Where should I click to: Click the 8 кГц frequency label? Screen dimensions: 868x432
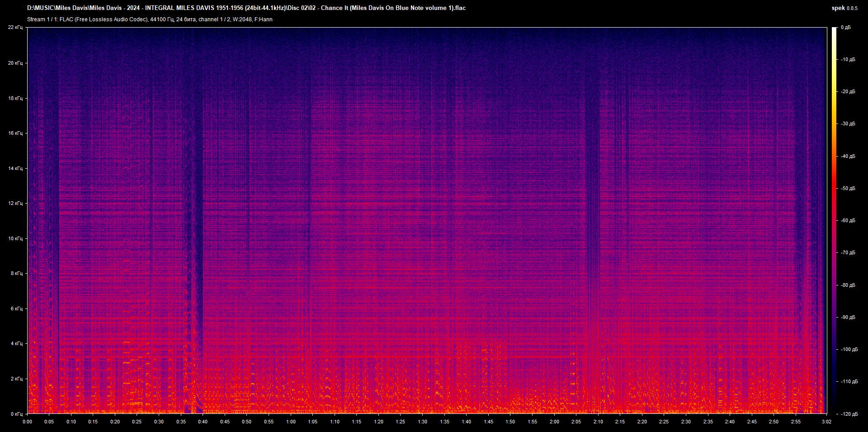coord(17,273)
